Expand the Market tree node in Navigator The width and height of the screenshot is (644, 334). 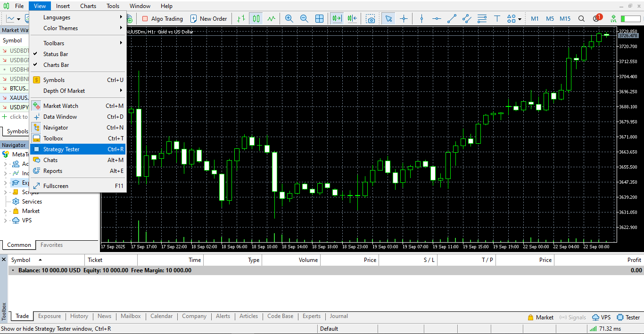pyautogui.click(x=6, y=211)
